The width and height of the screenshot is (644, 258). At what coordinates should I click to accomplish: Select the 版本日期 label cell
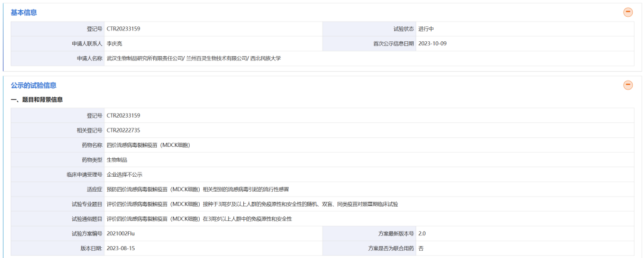[57, 248]
